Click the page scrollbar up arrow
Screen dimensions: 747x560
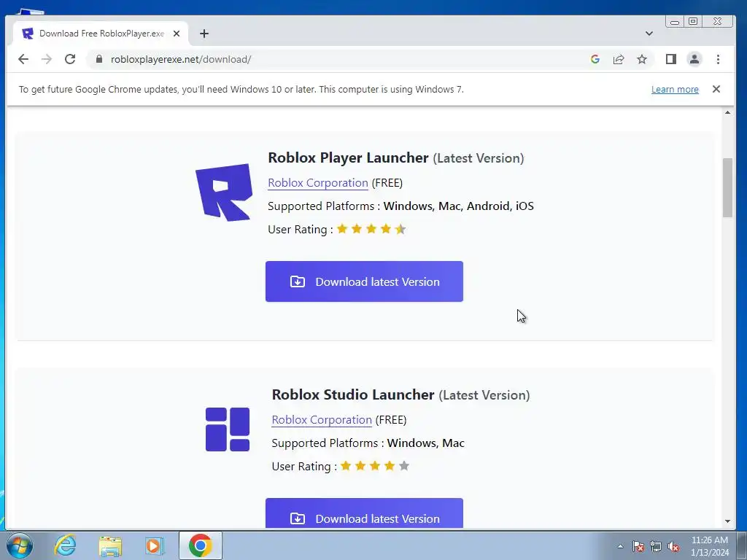727,112
